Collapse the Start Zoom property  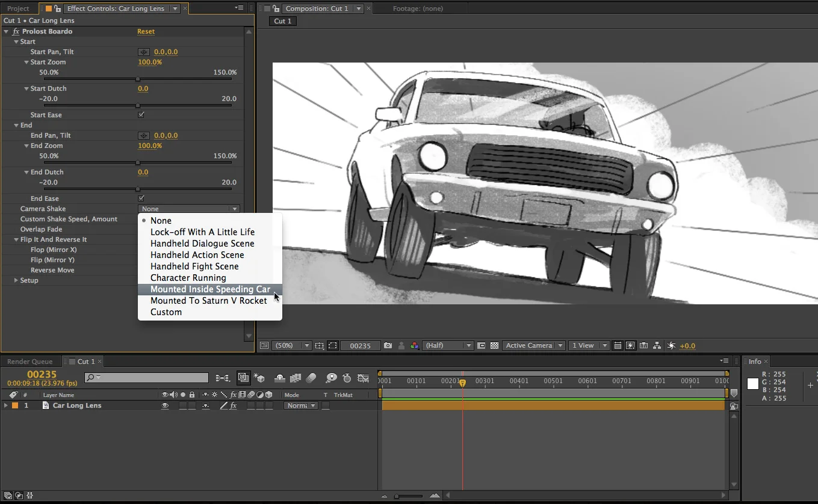26,63
